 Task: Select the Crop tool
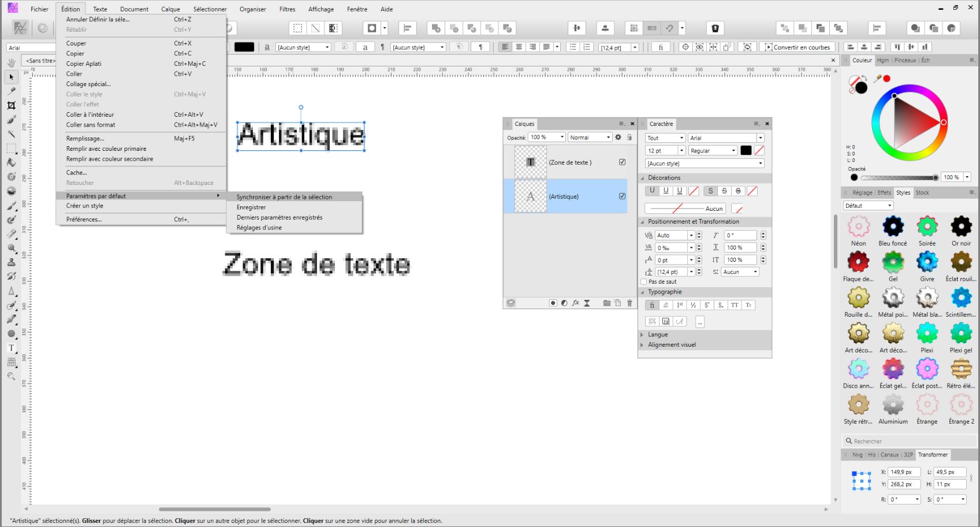(11, 105)
